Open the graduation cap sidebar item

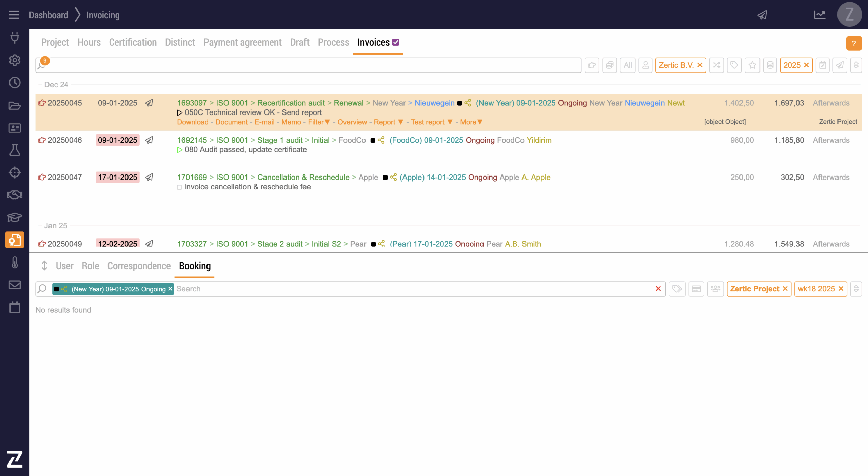pyautogui.click(x=15, y=217)
